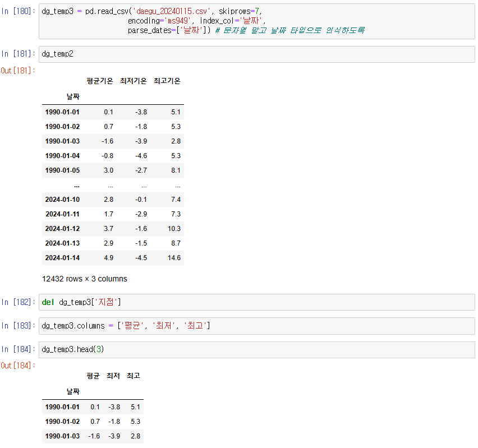Click the 'daegu_20240115.csv' filename string
This screenshot has height=448, width=478.
pyautogui.click(x=172, y=11)
